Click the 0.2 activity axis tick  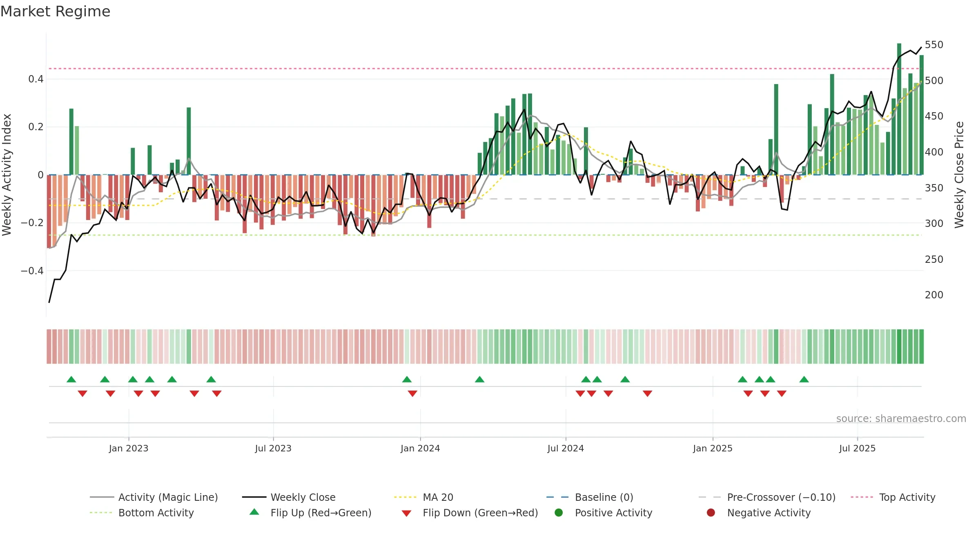click(36, 127)
